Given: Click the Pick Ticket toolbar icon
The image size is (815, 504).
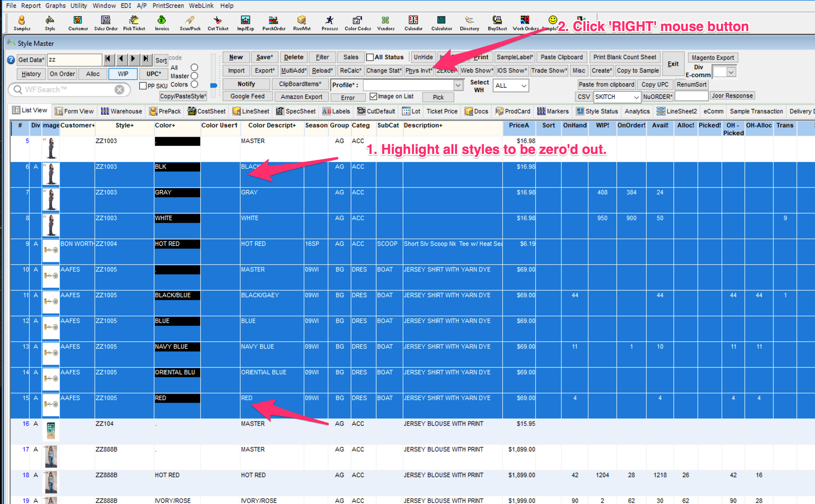Looking at the screenshot, I should (134, 23).
